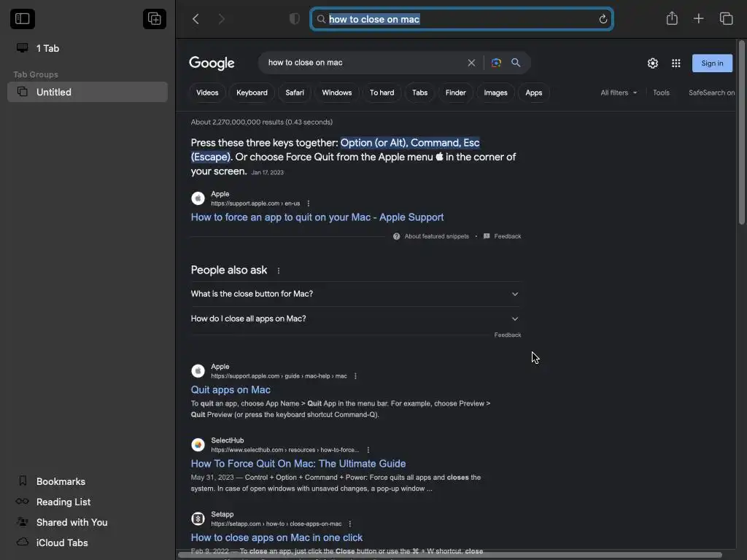This screenshot has height=560, width=747.
Task: Add a new tab with plus icon
Action: tap(698, 18)
